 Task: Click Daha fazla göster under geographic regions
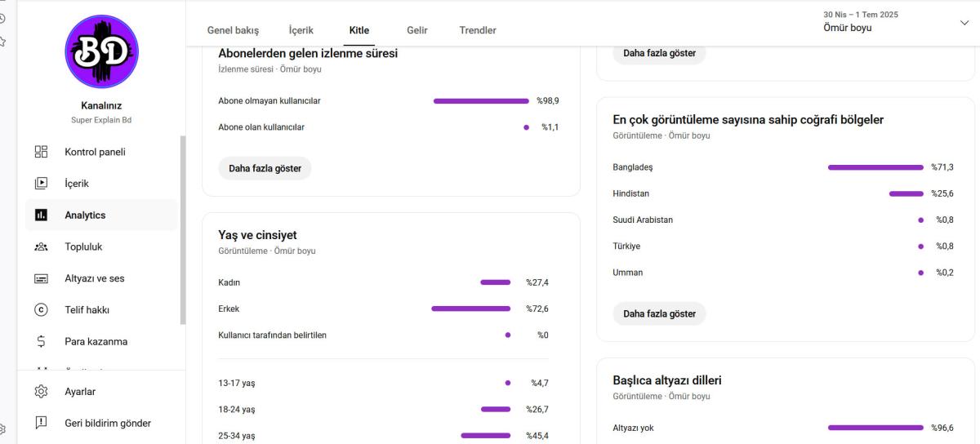pos(659,313)
